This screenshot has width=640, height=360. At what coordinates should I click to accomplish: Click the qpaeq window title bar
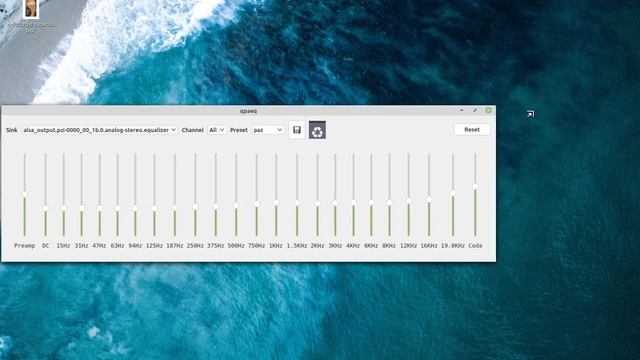(x=248, y=111)
